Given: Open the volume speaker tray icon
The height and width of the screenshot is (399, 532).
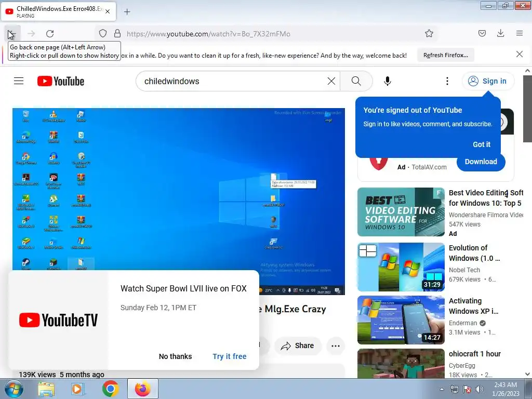Looking at the screenshot, I should coord(479,389).
